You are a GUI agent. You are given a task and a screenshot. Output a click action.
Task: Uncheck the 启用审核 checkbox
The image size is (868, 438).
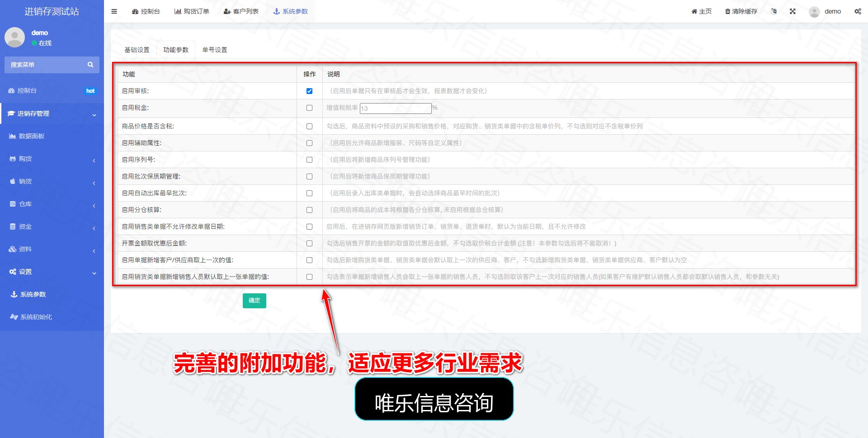[309, 91]
